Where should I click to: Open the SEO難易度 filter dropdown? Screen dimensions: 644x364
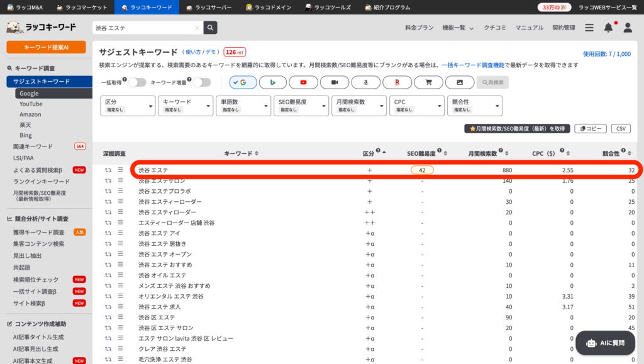(301, 106)
